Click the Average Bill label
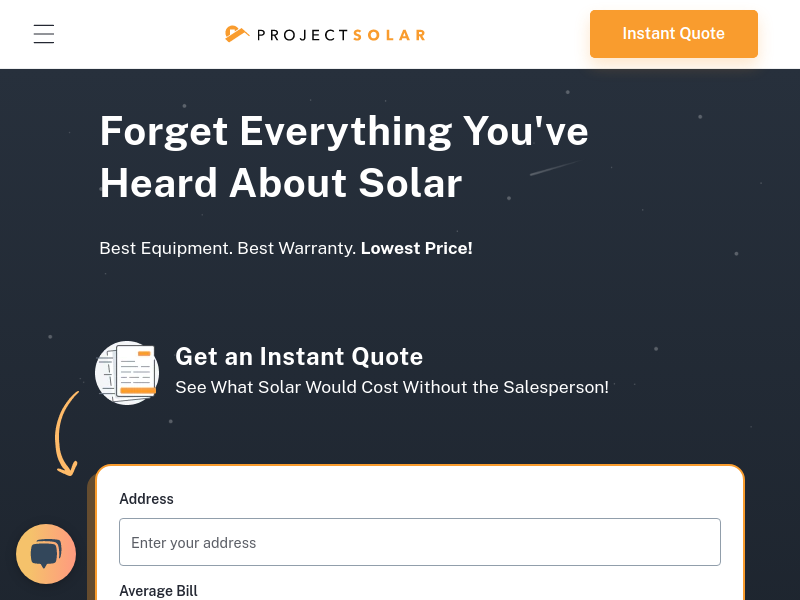800x600 pixels. [x=158, y=591]
